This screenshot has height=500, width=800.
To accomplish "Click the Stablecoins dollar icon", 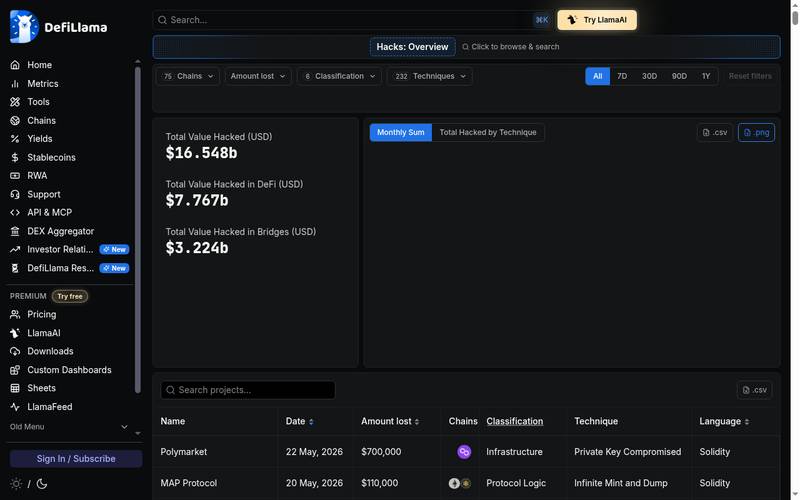I will point(15,157).
